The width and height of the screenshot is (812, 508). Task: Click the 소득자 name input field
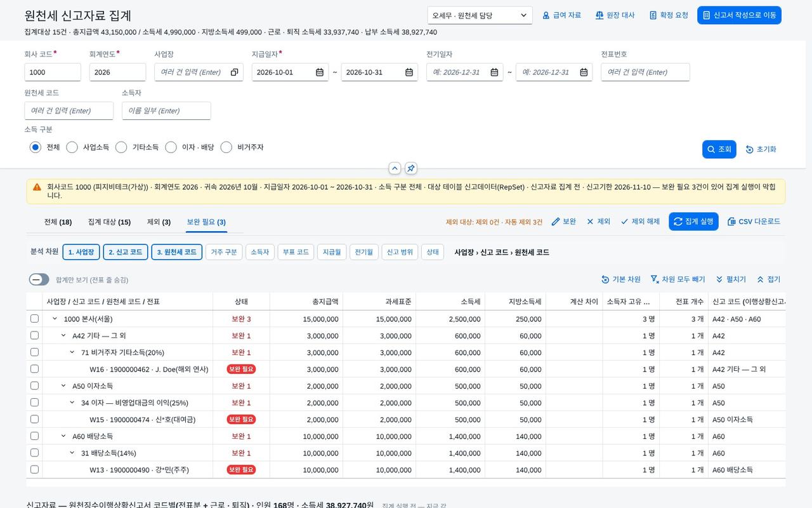point(166,110)
